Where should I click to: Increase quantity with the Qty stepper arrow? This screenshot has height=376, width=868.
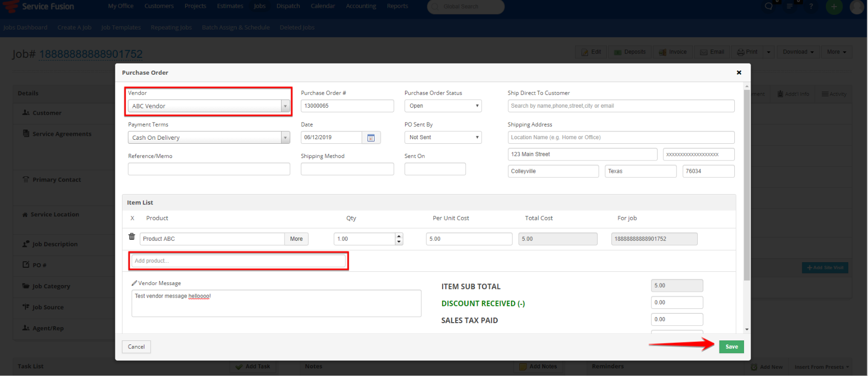[399, 236]
